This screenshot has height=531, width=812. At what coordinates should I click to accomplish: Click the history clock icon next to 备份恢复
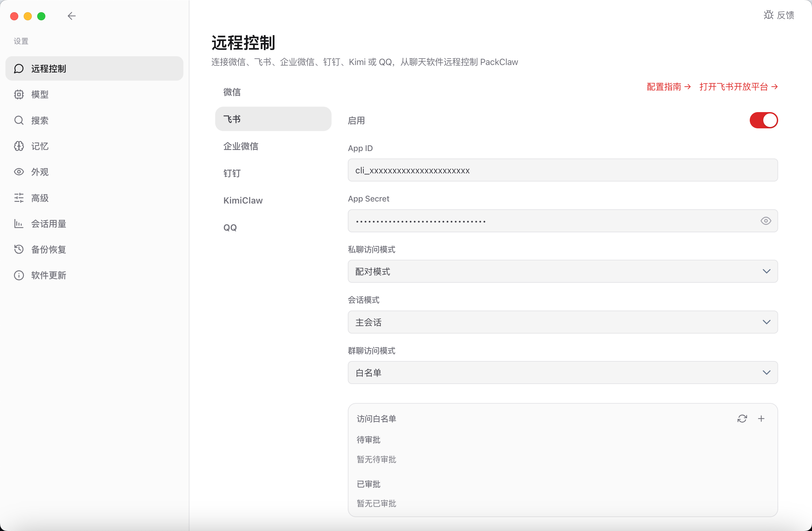19,249
